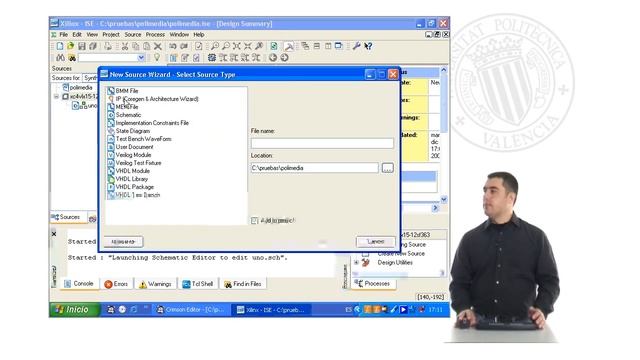Open the Edit menu
Image resolution: width=640 pixels, height=360 pixels.
click(77, 35)
